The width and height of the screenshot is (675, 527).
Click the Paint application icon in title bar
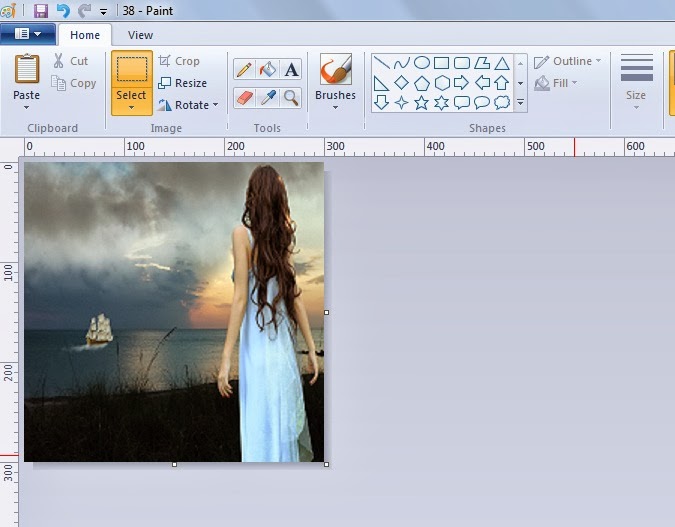(9, 10)
